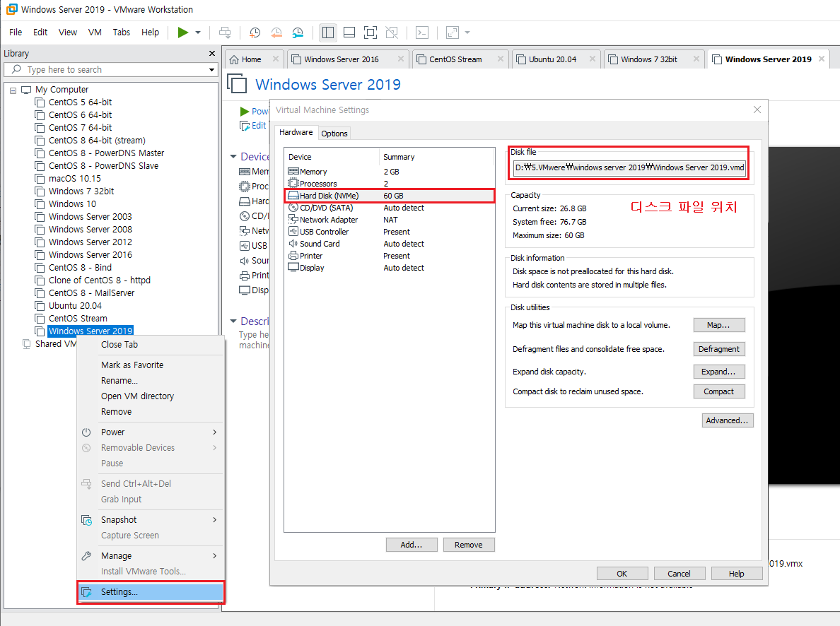Select macOS 10.15 in the library tree

(x=74, y=178)
